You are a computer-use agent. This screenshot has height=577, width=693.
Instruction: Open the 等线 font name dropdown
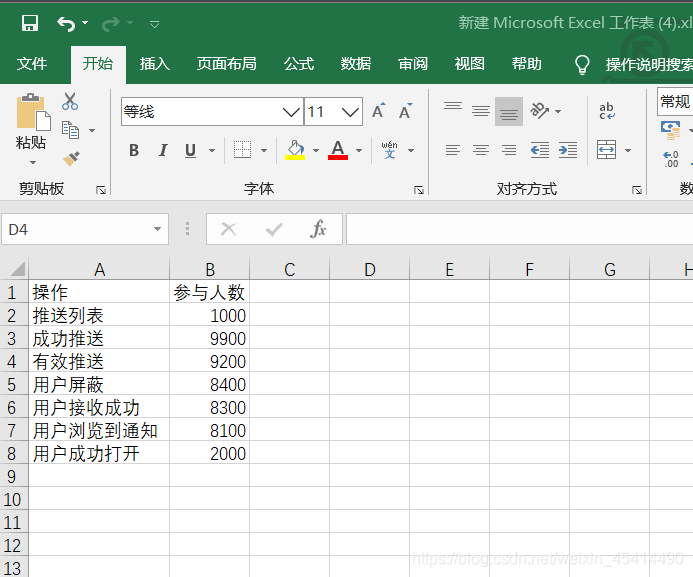pos(291,112)
